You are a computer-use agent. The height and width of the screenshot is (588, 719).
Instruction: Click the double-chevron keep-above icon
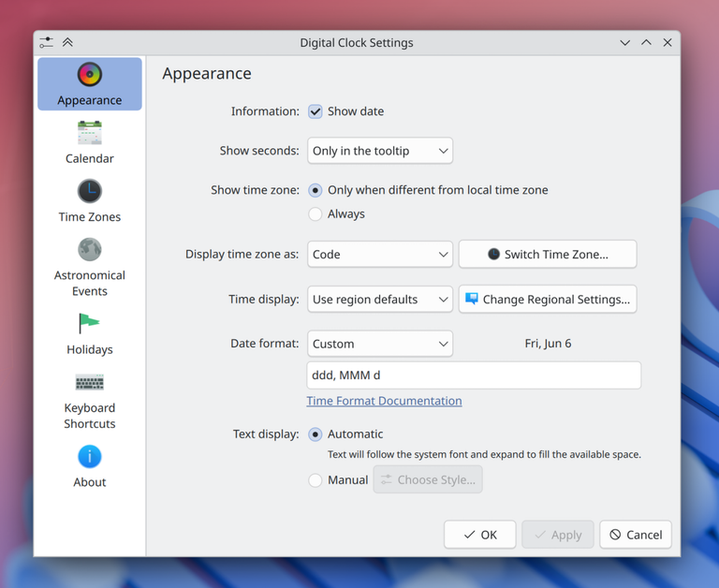pyautogui.click(x=67, y=43)
